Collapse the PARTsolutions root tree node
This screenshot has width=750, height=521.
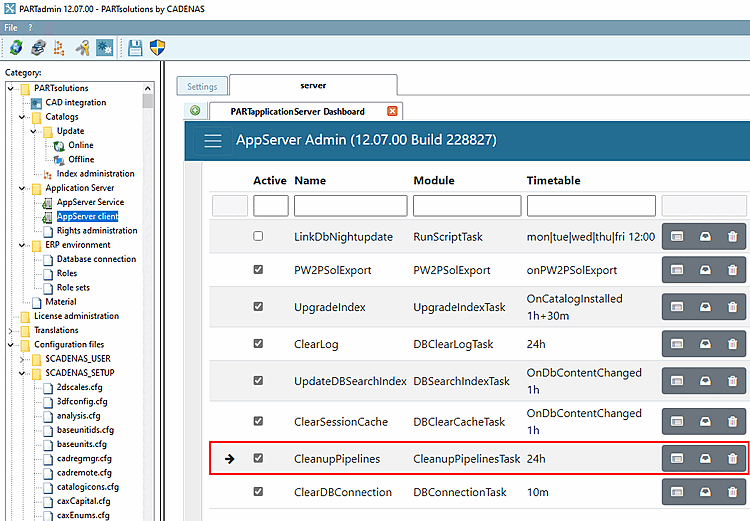tap(11, 89)
